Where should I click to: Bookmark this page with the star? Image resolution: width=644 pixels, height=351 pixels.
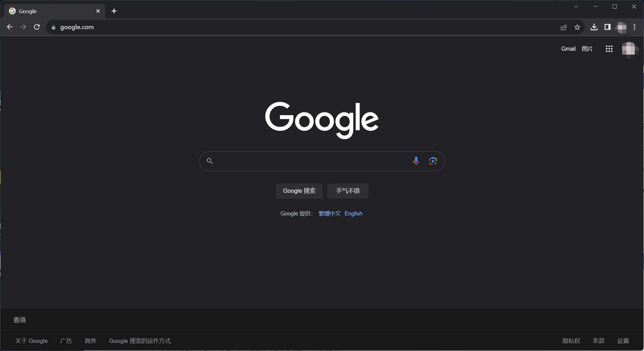click(577, 27)
